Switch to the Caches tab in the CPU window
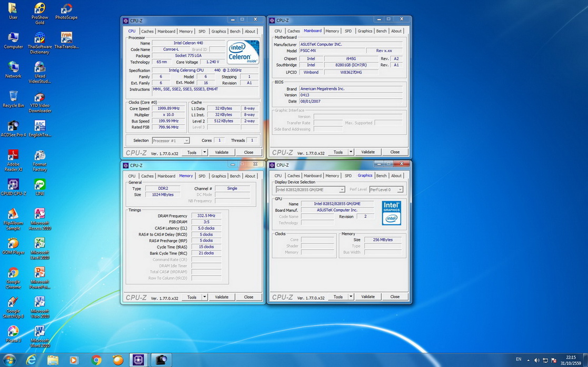This screenshot has height=367, width=588. coord(147,32)
